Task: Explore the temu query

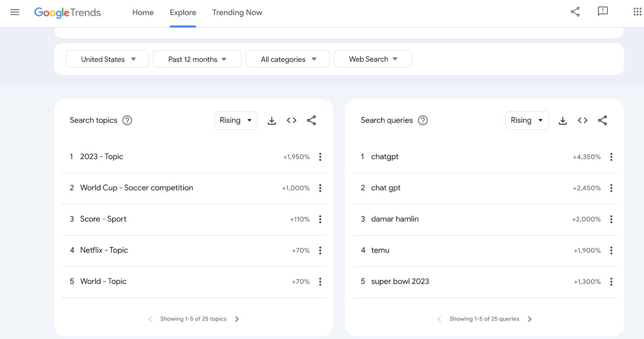Action: click(x=380, y=250)
